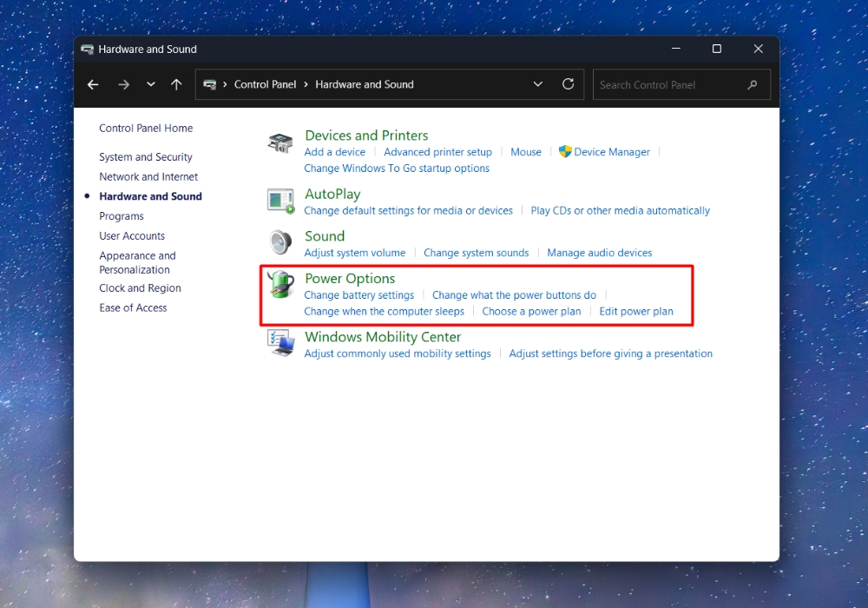Open Appearance and Personalization

(x=137, y=262)
